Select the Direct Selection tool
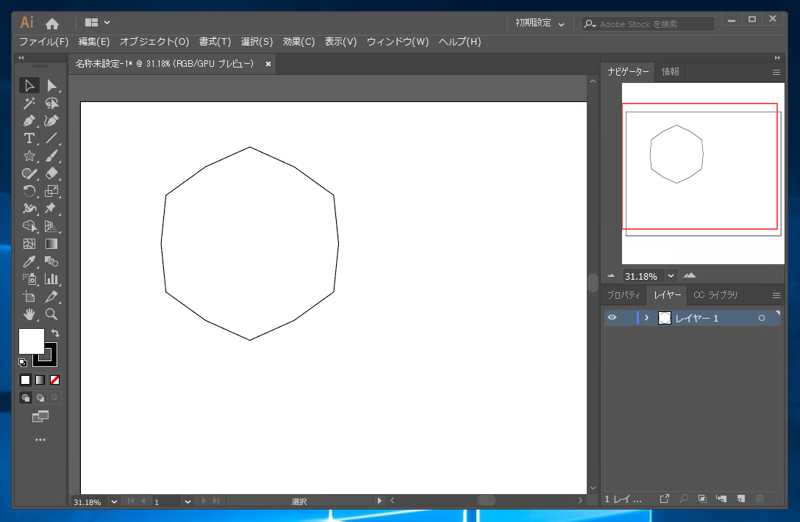The width and height of the screenshot is (800, 522). pos(51,86)
